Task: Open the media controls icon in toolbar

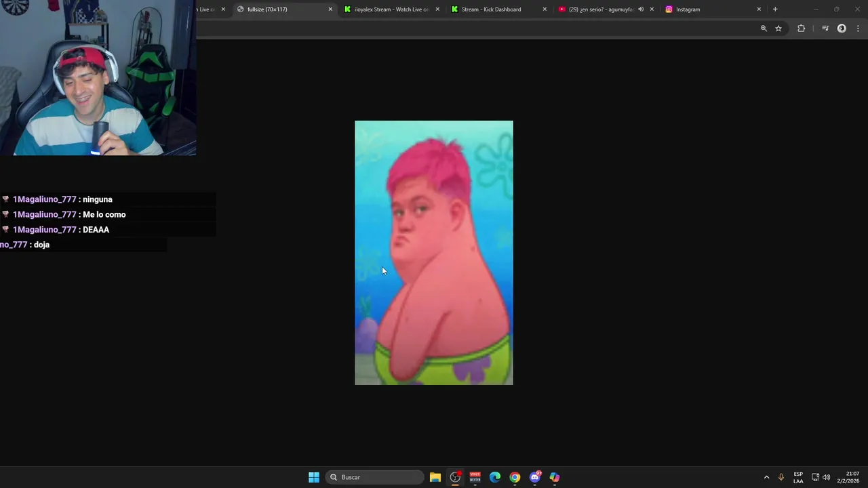Action: [825, 28]
